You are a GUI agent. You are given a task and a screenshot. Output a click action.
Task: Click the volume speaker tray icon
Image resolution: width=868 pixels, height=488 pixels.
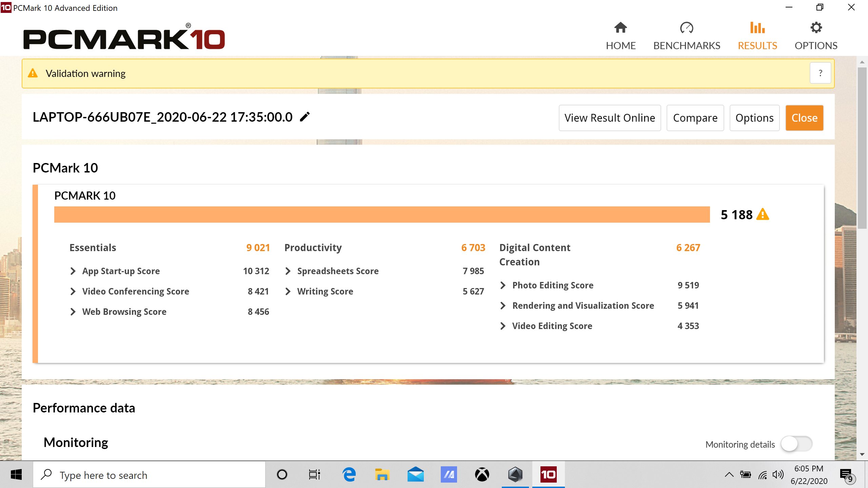pos(778,474)
